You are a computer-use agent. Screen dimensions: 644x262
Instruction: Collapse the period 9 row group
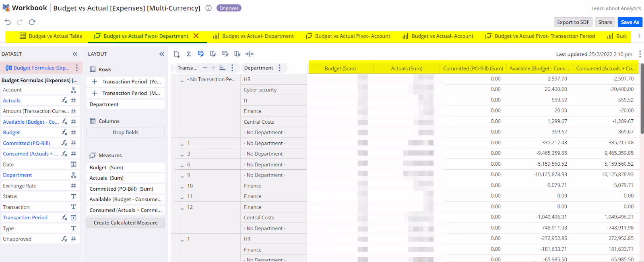182,176
